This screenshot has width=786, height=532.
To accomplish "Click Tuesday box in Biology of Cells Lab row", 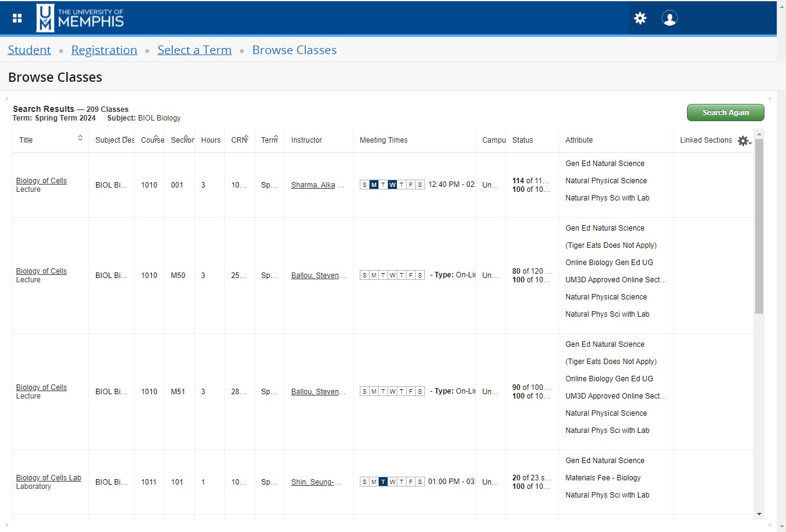I will coord(383,482).
